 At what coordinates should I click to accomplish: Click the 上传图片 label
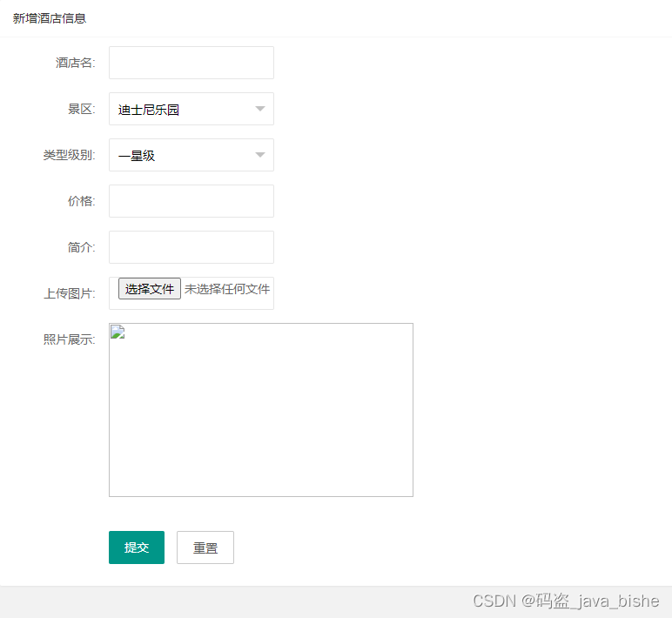69,293
